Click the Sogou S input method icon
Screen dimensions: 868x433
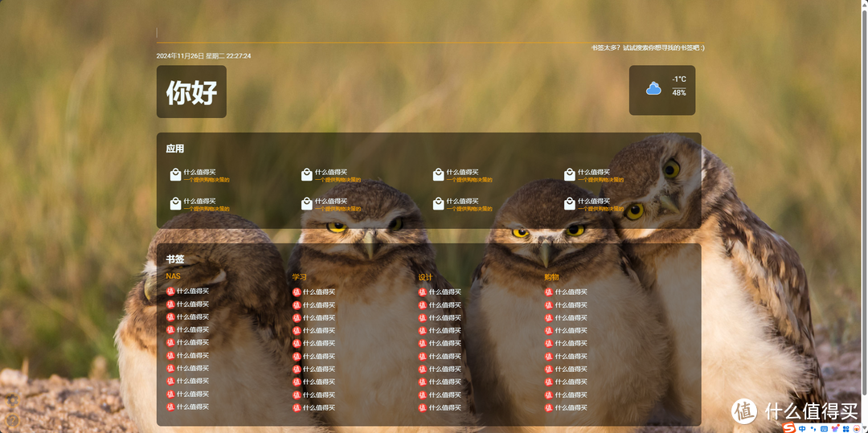(x=789, y=427)
